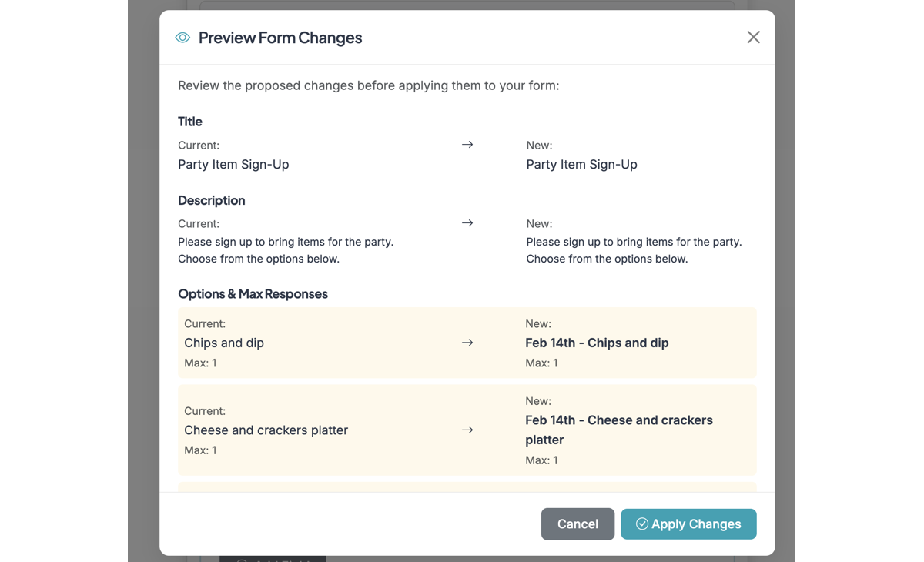Image resolution: width=924 pixels, height=562 pixels.
Task: Click the Description section heading
Action: [x=211, y=200]
